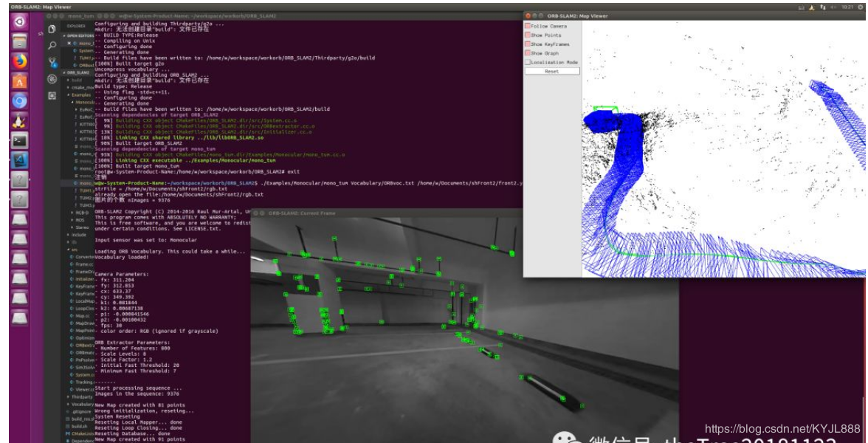Expand the Thirdparty folder

(81, 396)
